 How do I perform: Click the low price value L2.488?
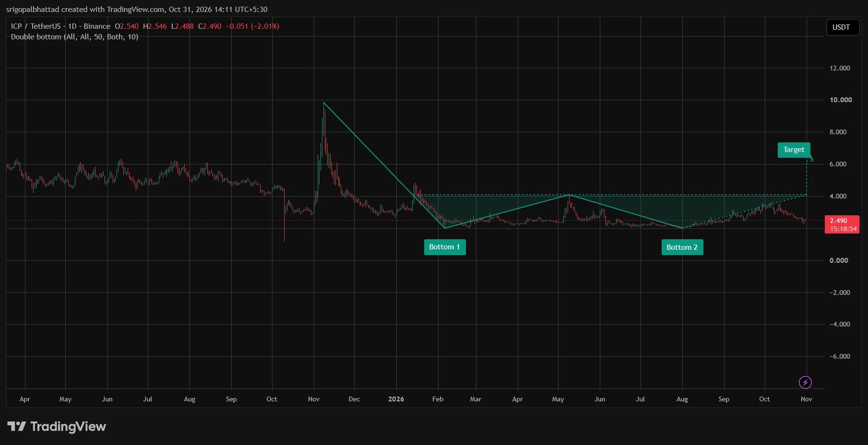click(182, 26)
